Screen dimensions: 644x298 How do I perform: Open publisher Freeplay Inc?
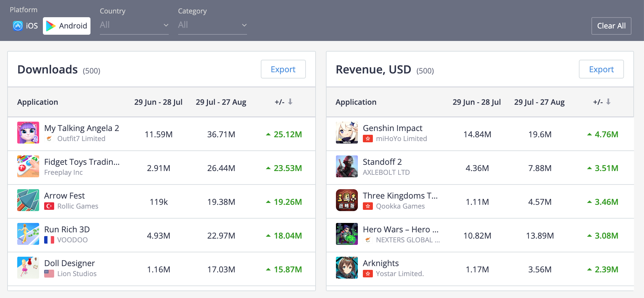coord(64,172)
